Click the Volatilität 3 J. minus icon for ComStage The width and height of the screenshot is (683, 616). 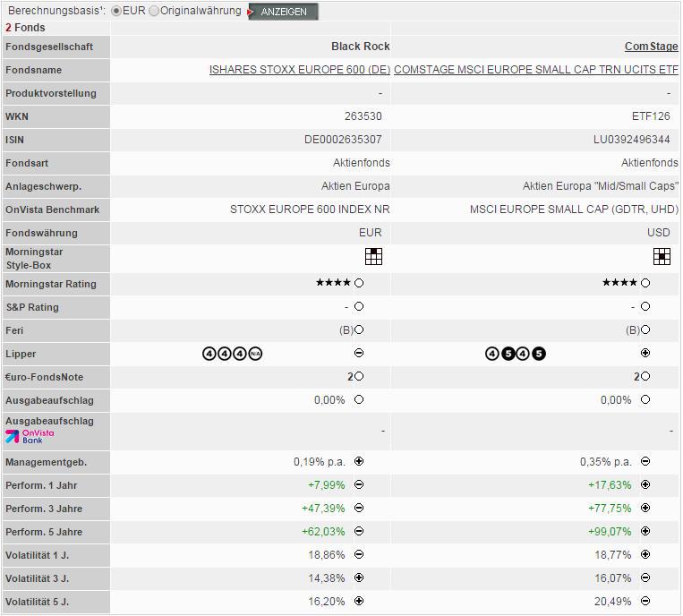(x=645, y=577)
